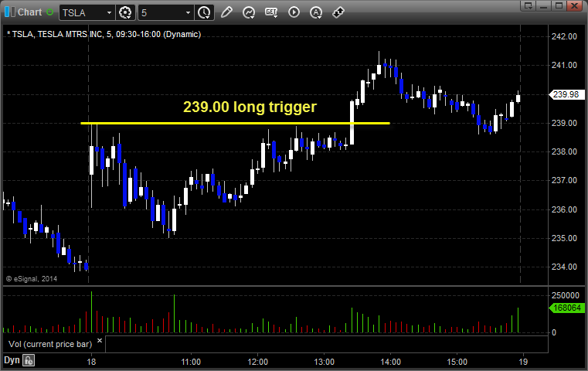Click the 0 volume axis label
Screen dimensions: 588x371
(x=554, y=332)
